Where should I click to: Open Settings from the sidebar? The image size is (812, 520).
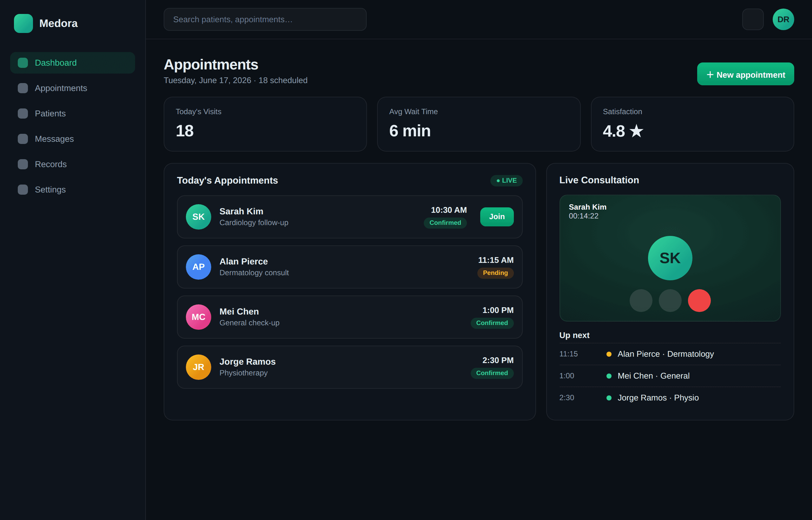(x=73, y=189)
